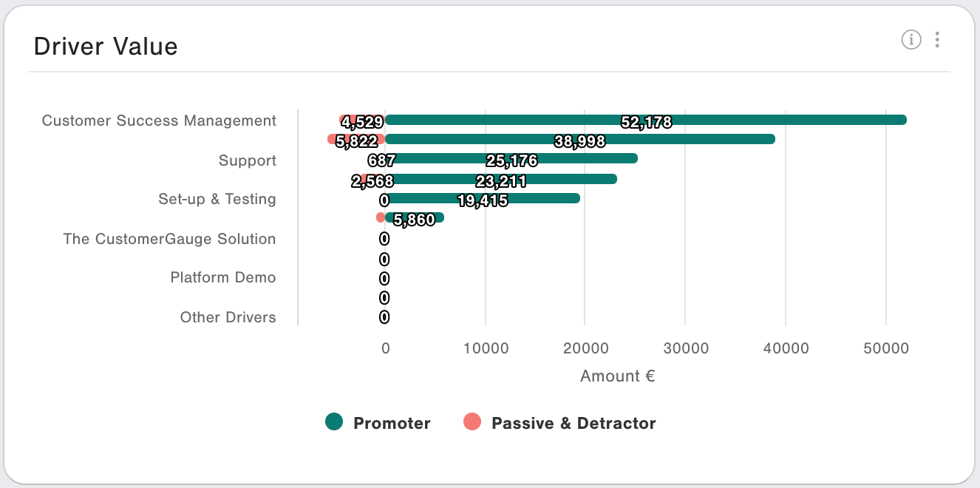Viewport: 980px width, 488px height.
Task: Click the Customer Success Management label
Action: [x=159, y=121]
